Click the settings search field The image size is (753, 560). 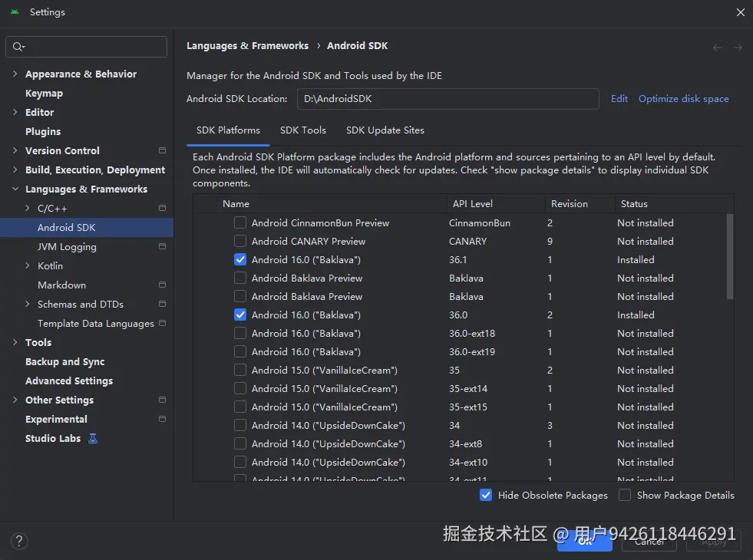87,47
